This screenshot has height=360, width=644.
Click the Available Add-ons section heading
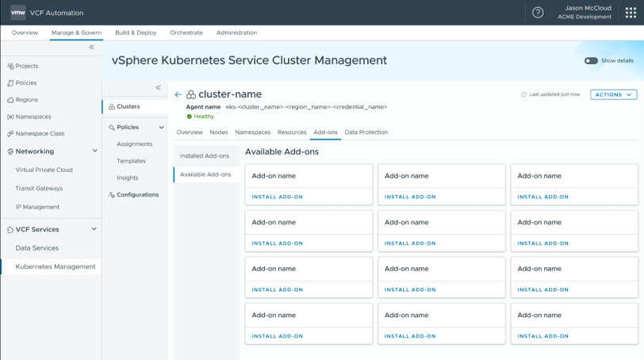click(282, 151)
